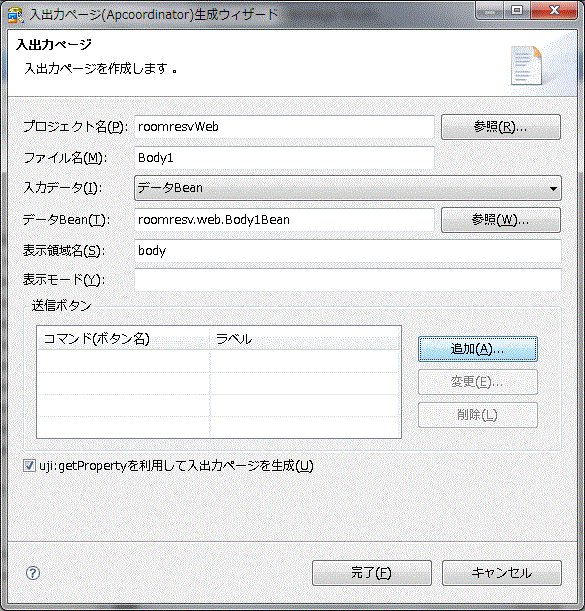
Task: Click the help question mark icon
Action: click(33, 572)
